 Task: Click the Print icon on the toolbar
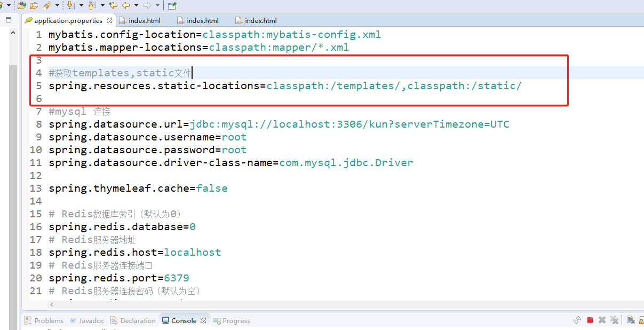[x=34, y=6]
